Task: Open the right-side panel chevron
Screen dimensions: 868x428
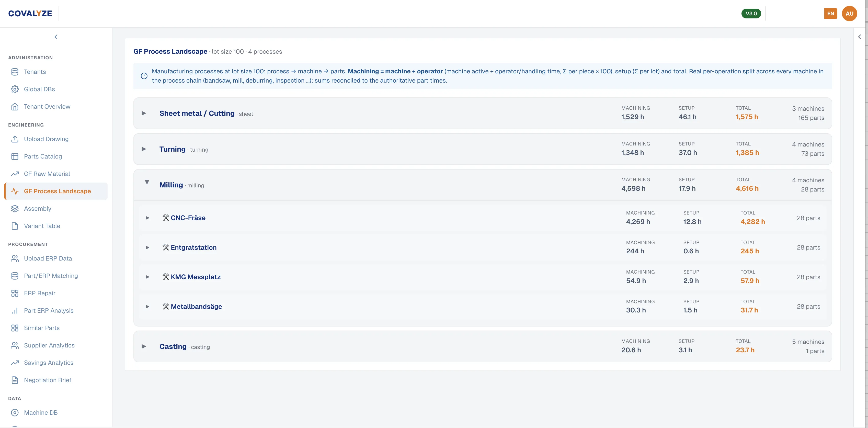Action: pyautogui.click(x=860, y=37)
